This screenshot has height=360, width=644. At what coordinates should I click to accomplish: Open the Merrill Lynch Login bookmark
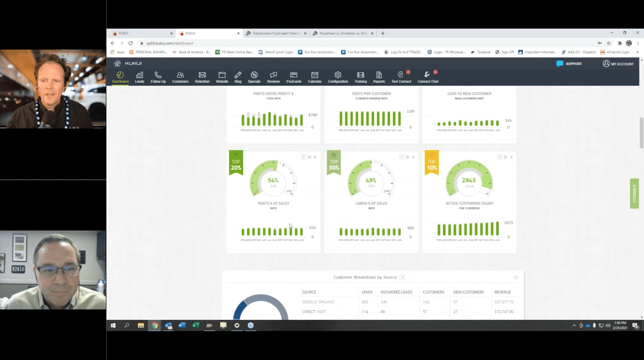pos(276,52)
